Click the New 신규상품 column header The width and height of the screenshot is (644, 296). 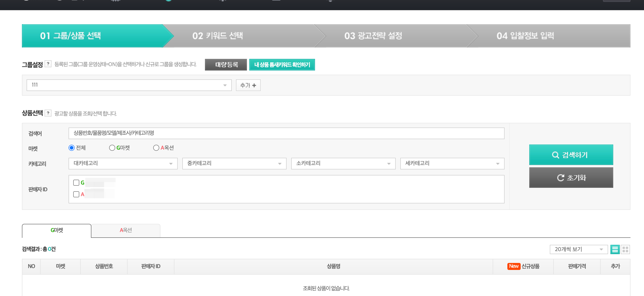[x=523, y=266]
